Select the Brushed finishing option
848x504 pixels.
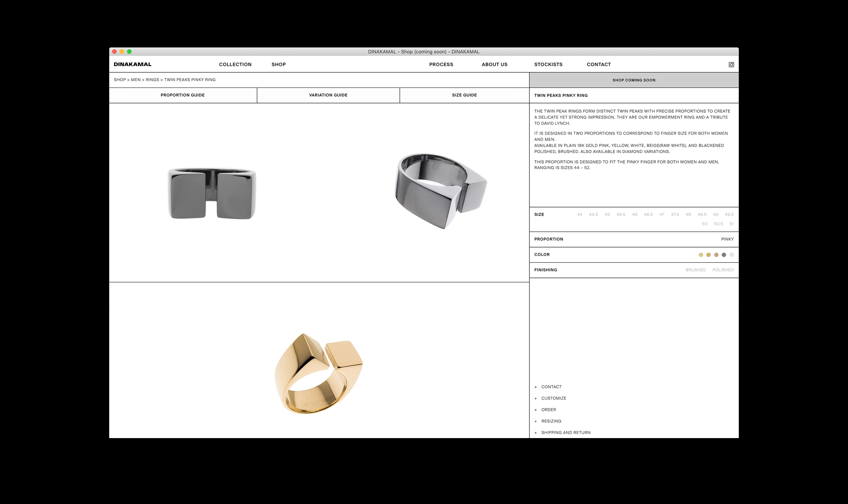click(695, 270)
